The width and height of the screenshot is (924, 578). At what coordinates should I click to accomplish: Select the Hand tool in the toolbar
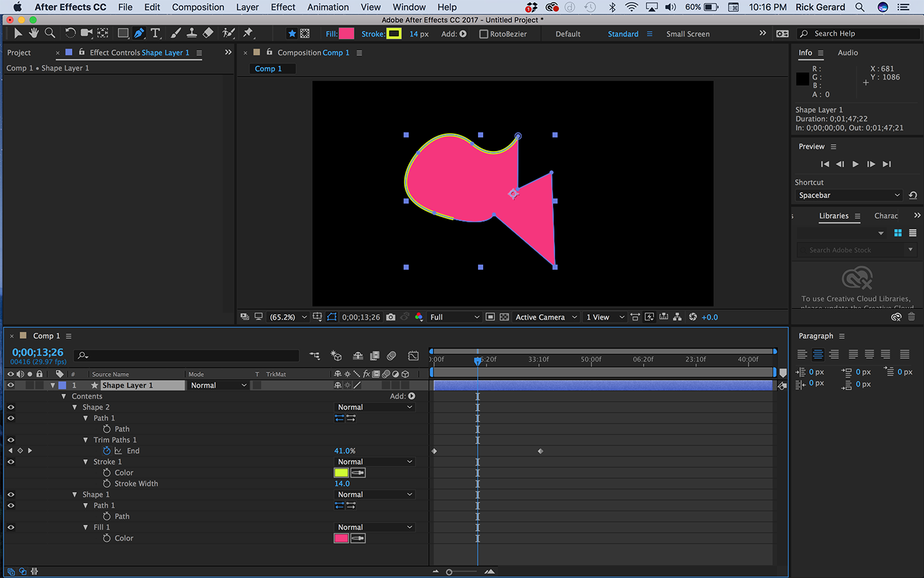click(33, 33)
